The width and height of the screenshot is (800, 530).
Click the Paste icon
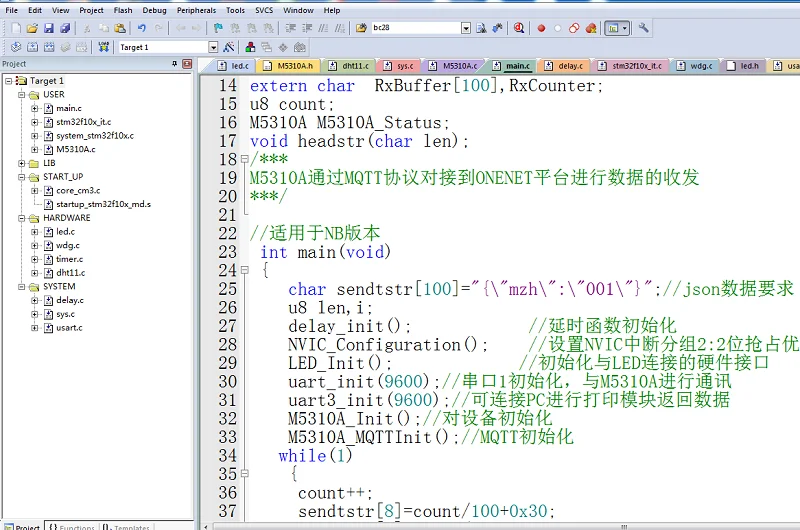point(120,28)
